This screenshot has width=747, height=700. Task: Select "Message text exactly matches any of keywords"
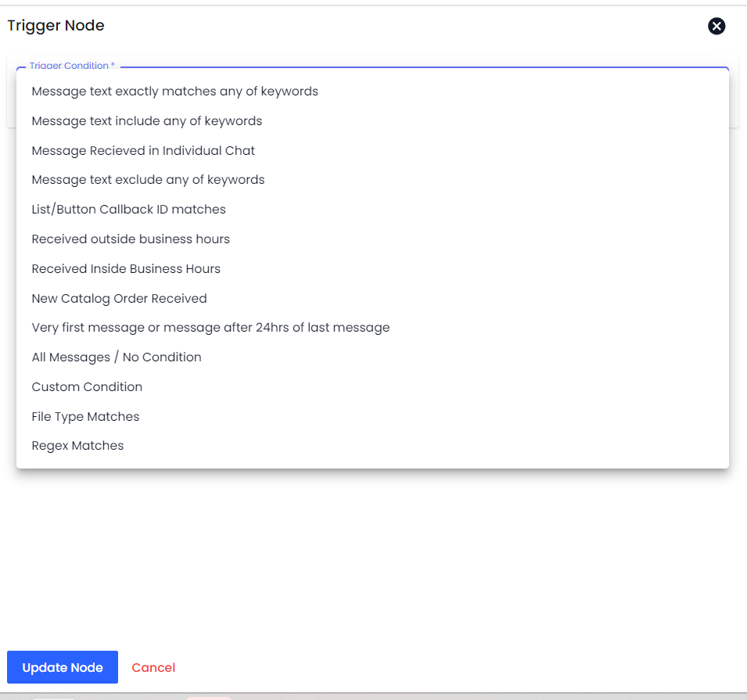pos(174,92)
